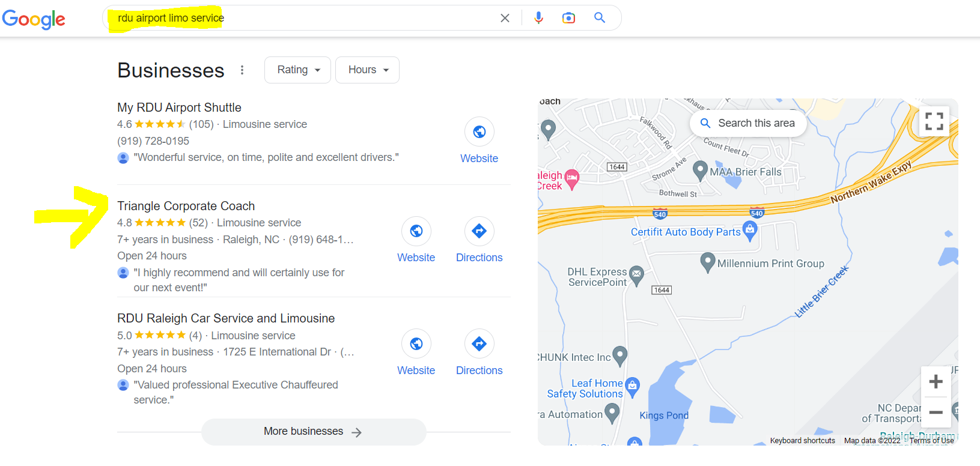Open map Terms of Use
This screenshot has height=466, width=980.
(x=931, y=441)
